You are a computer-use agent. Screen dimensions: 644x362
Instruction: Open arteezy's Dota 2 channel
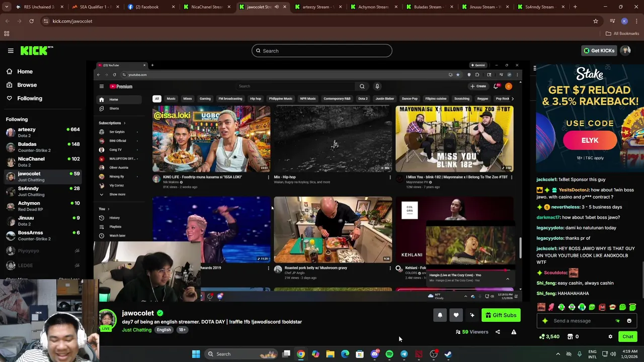43,132
